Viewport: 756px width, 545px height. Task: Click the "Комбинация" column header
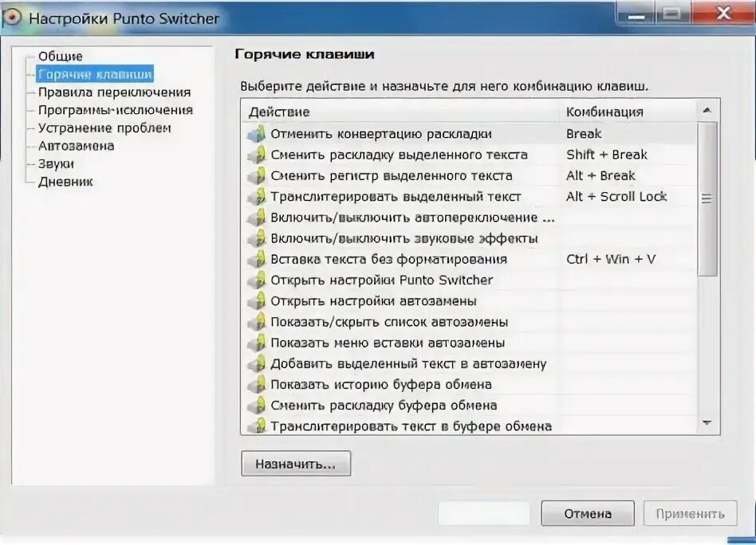click(628, 112)
